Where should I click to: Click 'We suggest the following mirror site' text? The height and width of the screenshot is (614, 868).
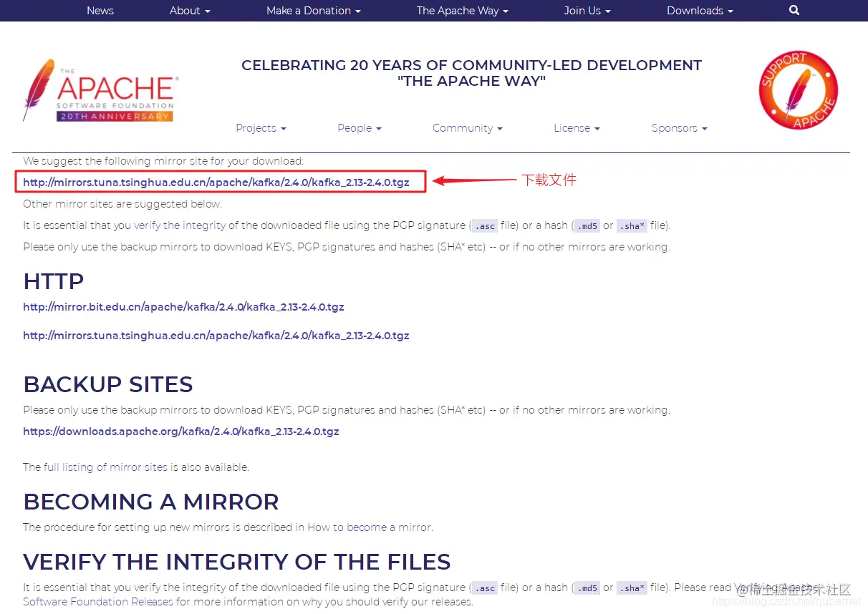click(163, 161)
